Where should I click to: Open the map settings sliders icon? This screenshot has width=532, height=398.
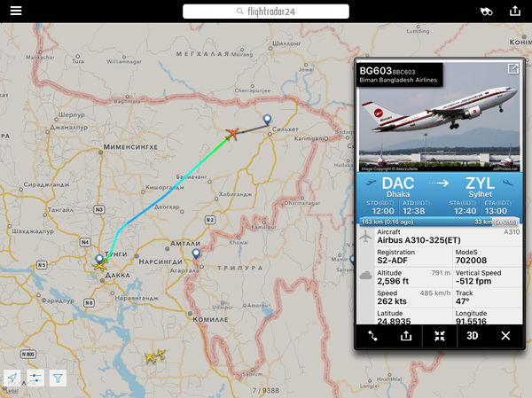35,378
